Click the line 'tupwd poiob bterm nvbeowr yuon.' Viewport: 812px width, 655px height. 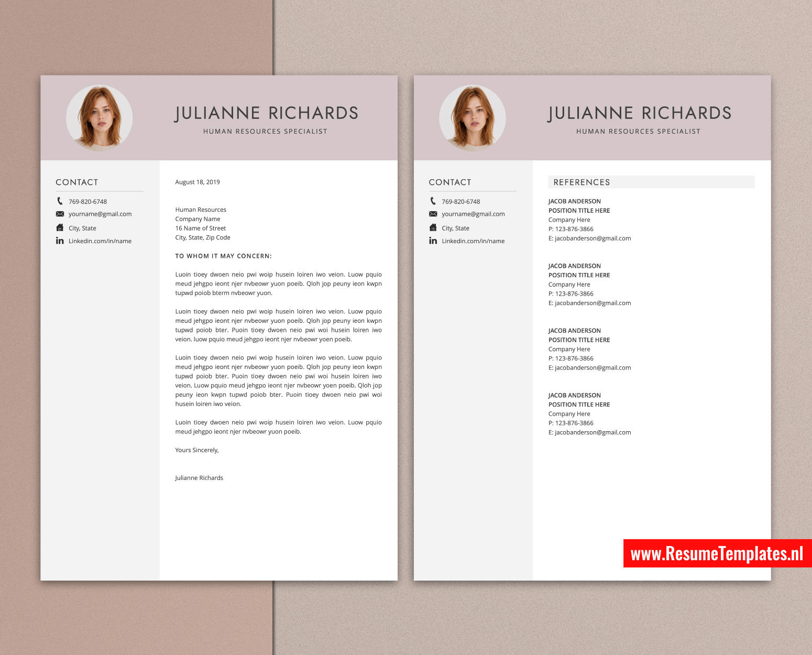224,293
